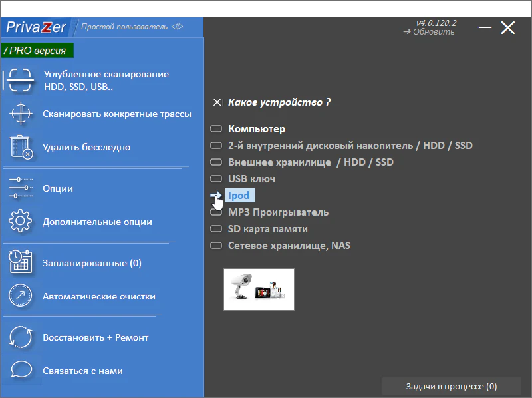532x398 pixels.
Task: Click the sliders Опции icon
Action: tap(21, 188)
